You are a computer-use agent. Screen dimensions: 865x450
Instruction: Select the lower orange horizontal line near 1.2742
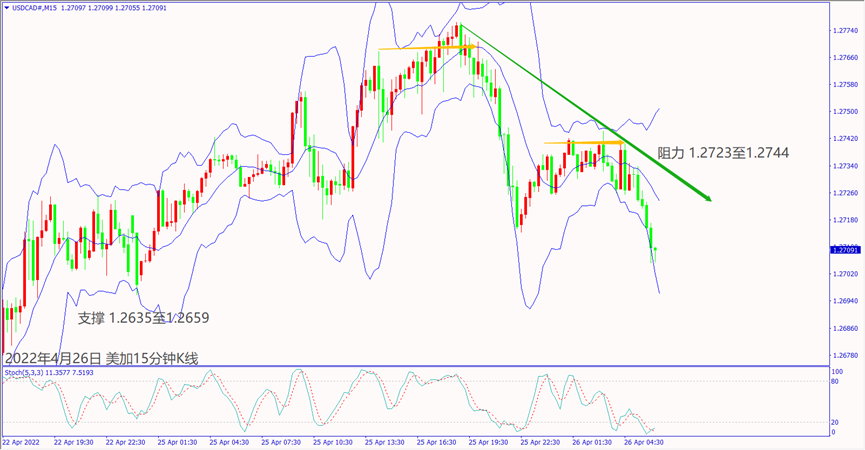click(583, 143)
